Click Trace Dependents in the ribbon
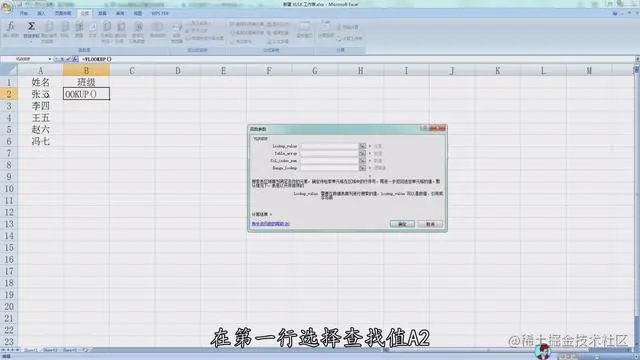 click(247, 33)
